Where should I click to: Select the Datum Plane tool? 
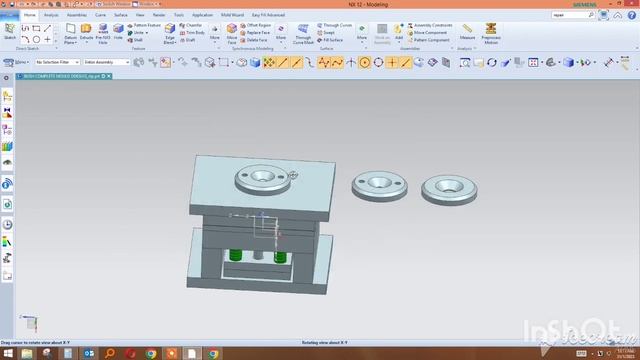pos(70,33)
